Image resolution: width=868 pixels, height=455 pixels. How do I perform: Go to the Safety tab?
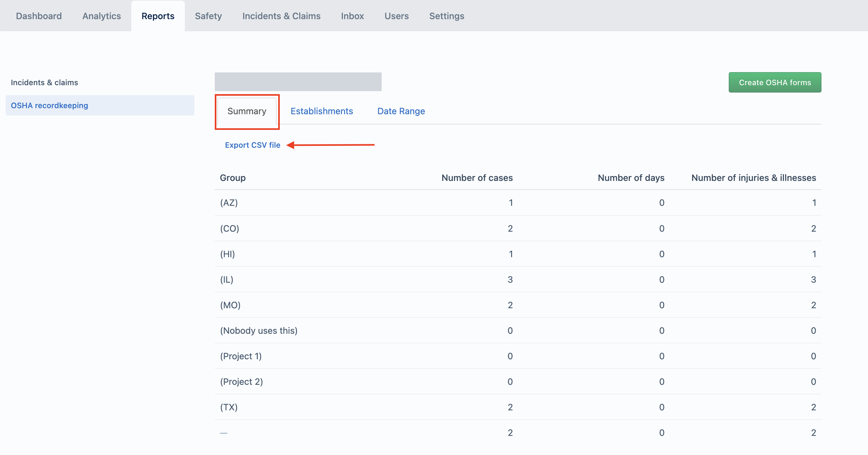point(208,16)
